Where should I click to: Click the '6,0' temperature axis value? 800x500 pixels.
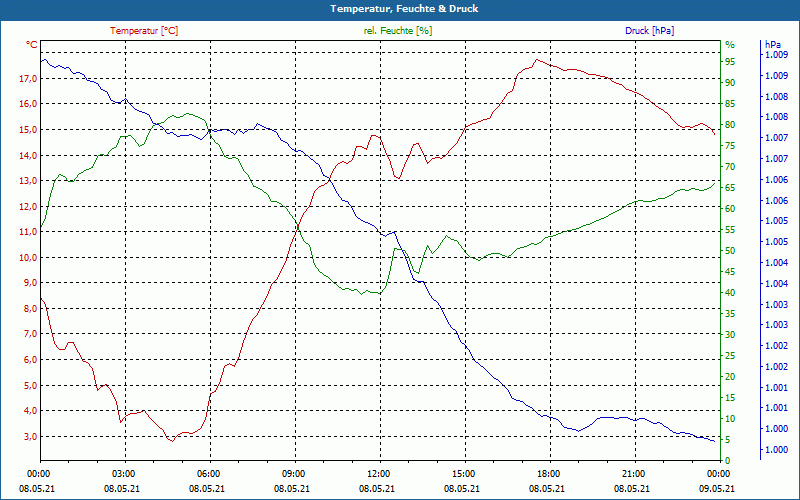point(30,360)
